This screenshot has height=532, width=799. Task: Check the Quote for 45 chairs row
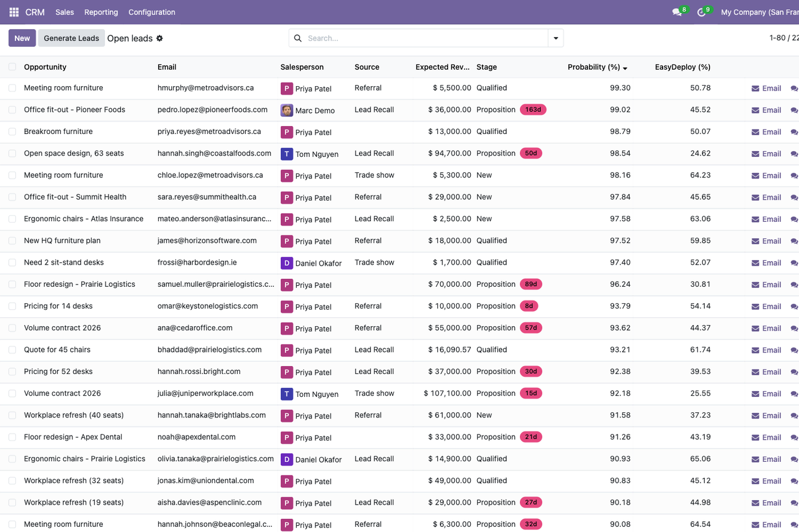(x=12, y=350)
